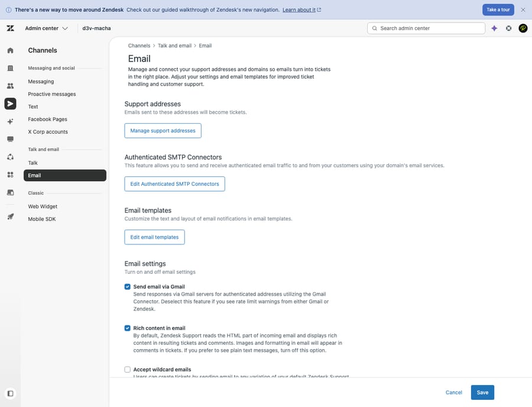Uncheck Send email via Gmail
This screenshot has width=532, height=407.
coord(127,287)
